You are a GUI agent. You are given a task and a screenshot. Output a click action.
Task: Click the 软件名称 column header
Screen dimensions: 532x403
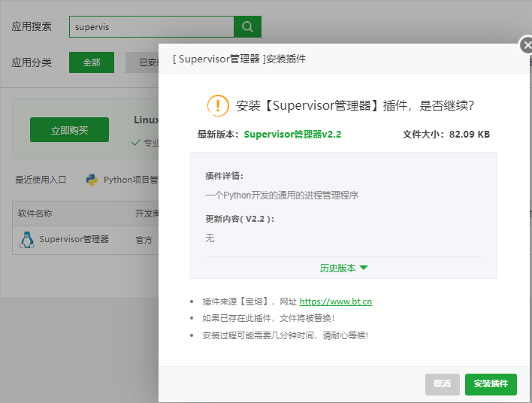pos(35,214)
